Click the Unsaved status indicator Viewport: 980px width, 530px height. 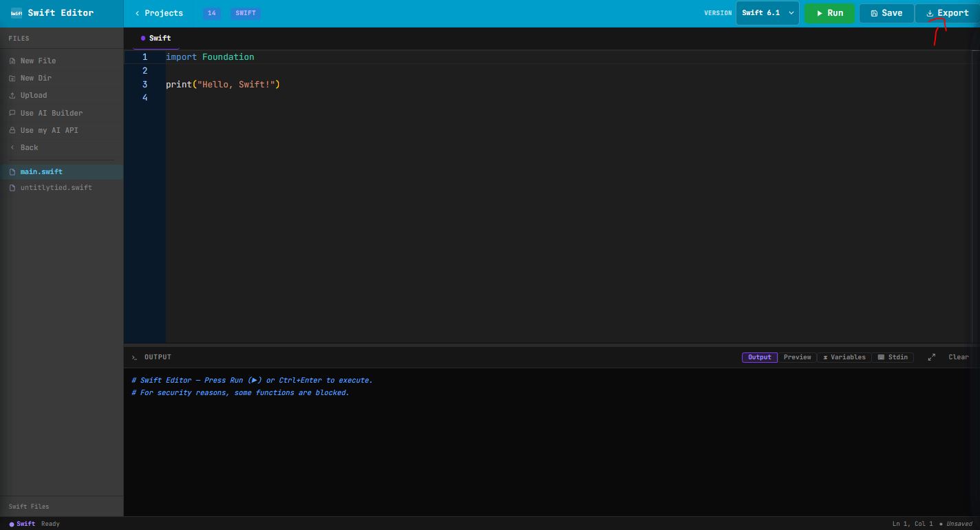tap(956, 524)
